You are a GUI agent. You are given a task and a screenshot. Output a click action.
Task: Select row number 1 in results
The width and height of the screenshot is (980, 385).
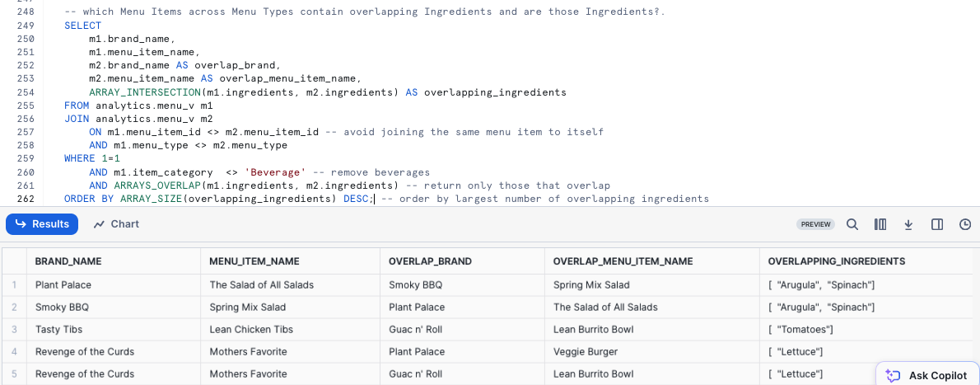click(14, 285)
